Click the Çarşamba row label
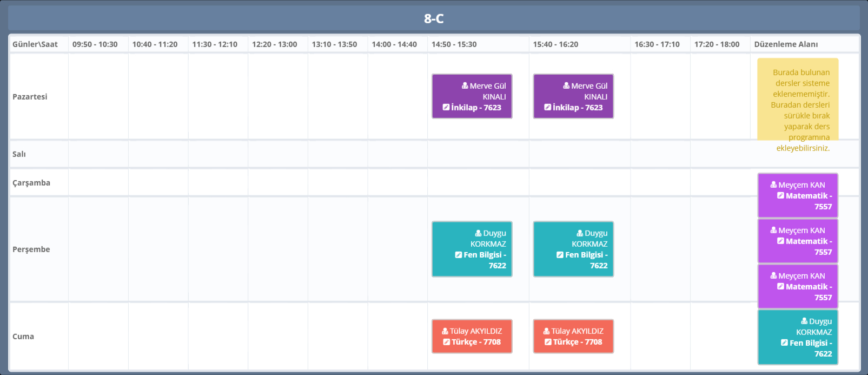The width and height of the screenshot is (868, 375). pyautogui.click(x=31, y=183)
